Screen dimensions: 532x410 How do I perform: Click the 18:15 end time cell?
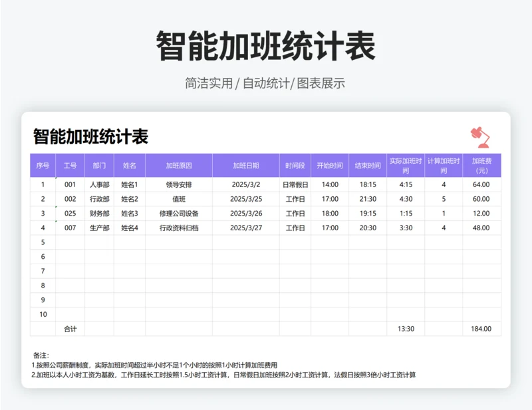[x=368, y=184]
